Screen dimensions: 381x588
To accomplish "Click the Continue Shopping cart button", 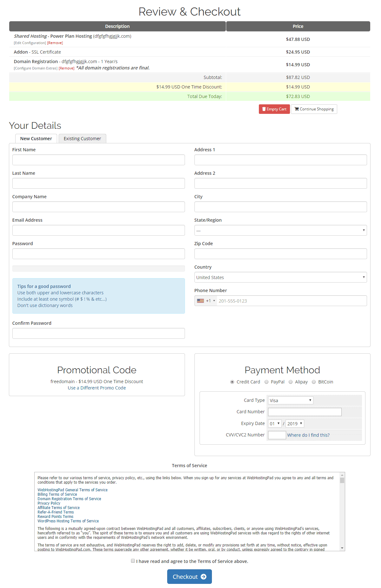I will click(314, 109).
